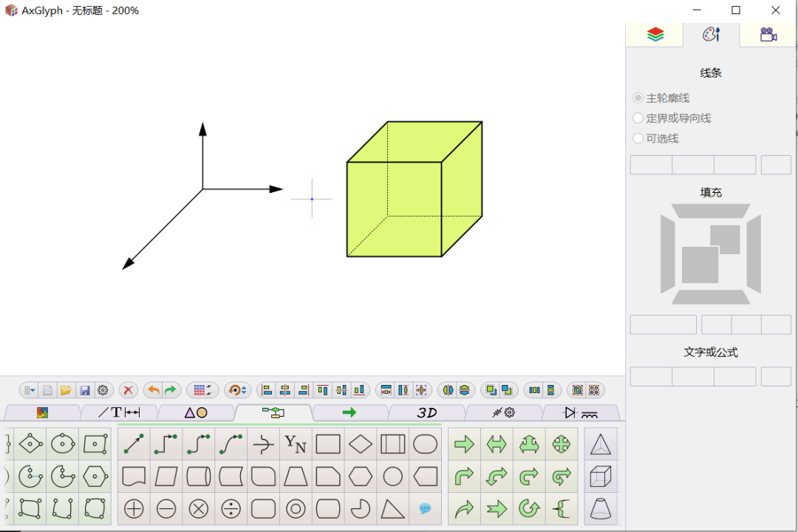Viewport: 798px width, 532px height.
Task: Select the diamond shape tool
Action: 360,443
